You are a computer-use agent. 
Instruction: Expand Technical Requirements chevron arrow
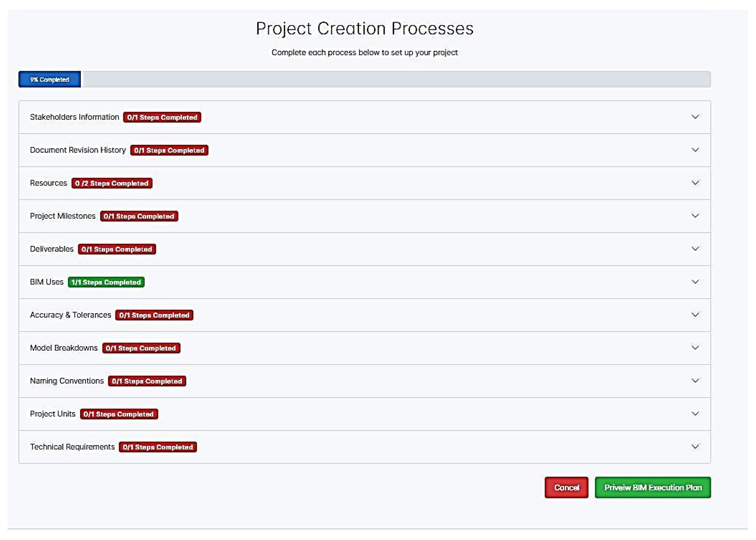point(695,447)
